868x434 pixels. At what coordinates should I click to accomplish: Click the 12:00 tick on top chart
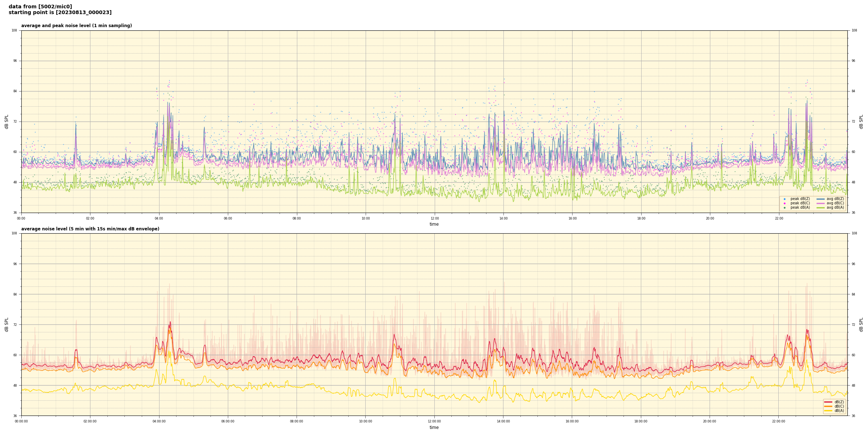point(435,218)
